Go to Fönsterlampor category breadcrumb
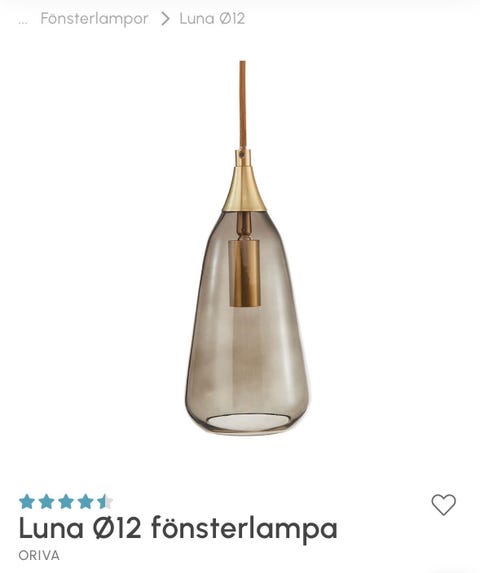The image size is (480, 573). [x=94, y=19]
